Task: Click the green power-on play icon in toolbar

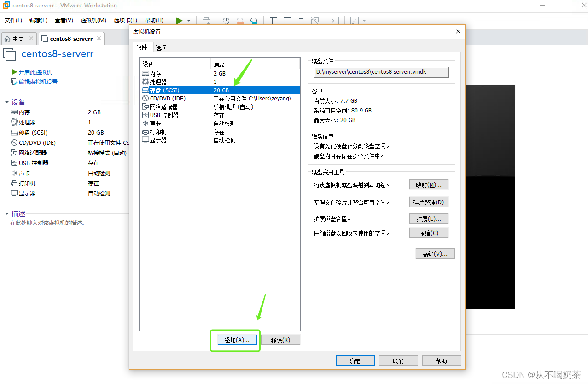Action: pos(179,21)
